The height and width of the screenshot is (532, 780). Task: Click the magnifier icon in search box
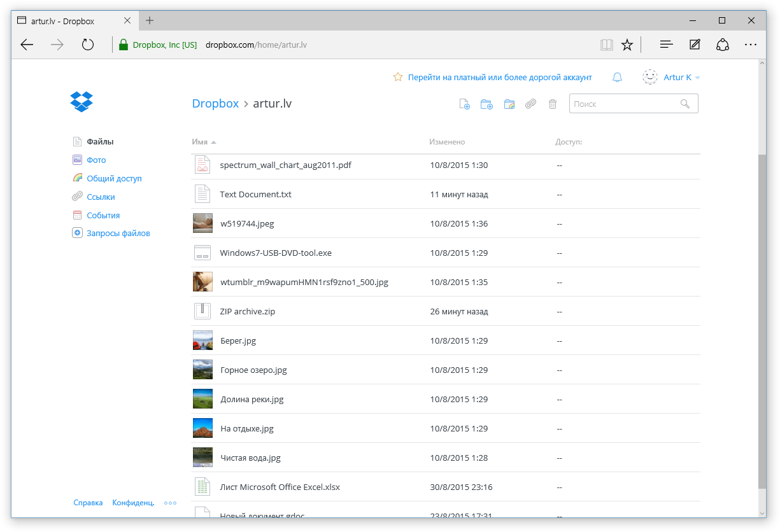685,104
